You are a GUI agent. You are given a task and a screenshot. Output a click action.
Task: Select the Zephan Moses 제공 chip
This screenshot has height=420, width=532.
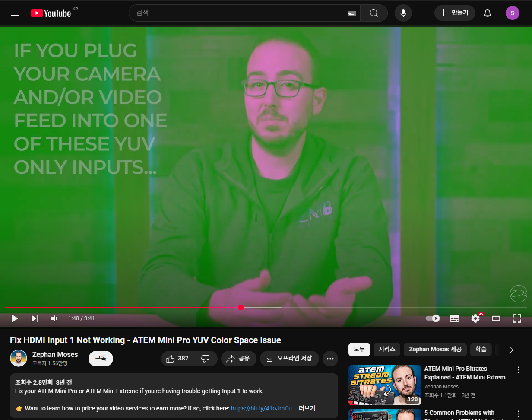(x=435, y=349)
